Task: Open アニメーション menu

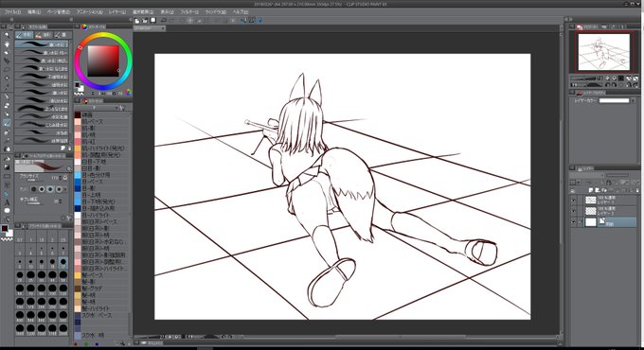Action: [89, 12]
